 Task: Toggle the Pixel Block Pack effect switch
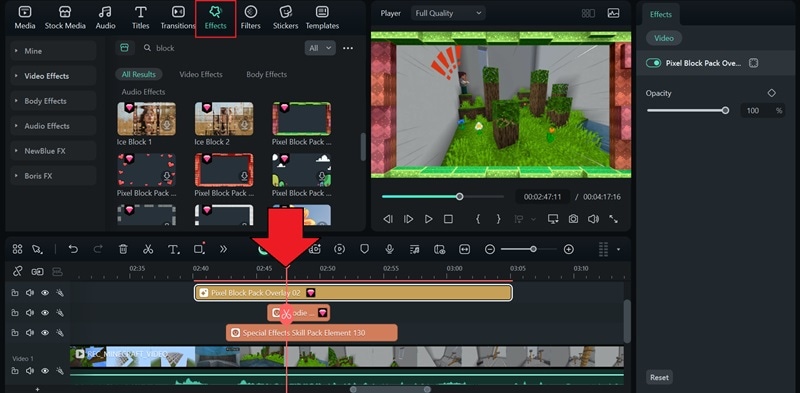pos(653,63)
